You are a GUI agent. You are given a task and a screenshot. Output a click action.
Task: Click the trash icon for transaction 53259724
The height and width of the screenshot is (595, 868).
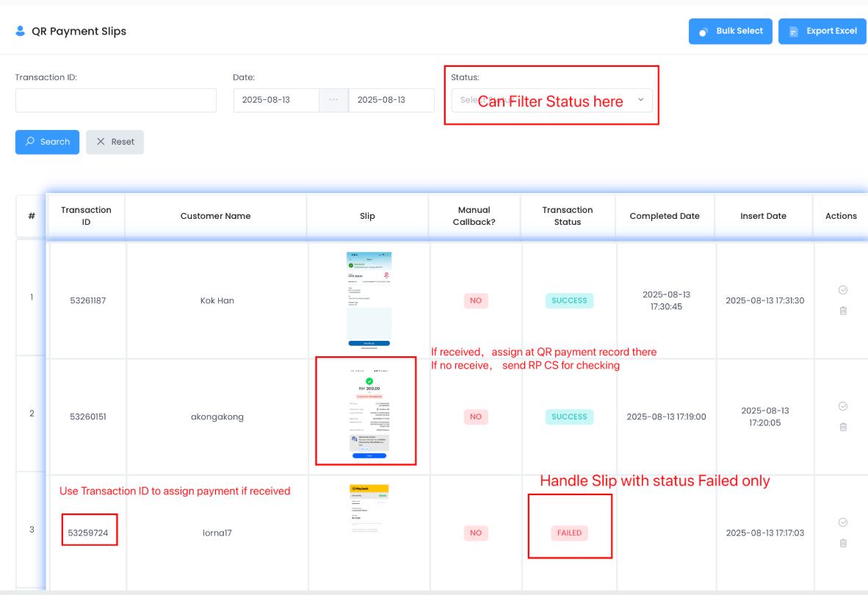(843, 543)
